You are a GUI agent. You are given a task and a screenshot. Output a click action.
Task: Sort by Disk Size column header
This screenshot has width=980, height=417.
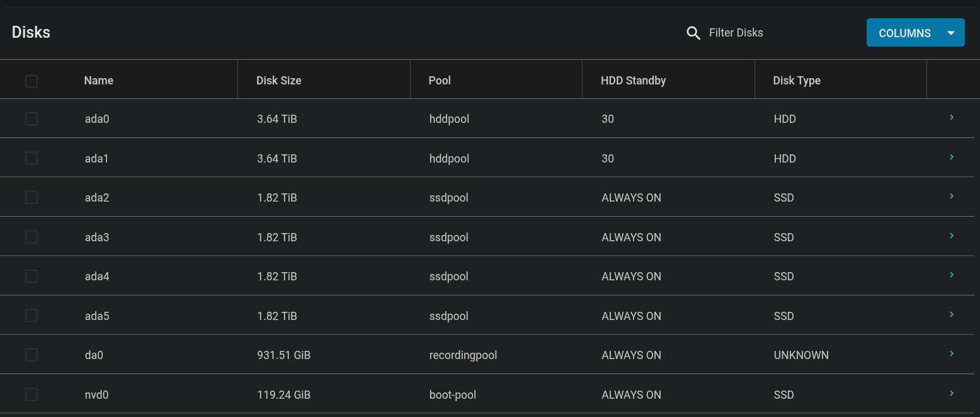click(x=278, y=81)
